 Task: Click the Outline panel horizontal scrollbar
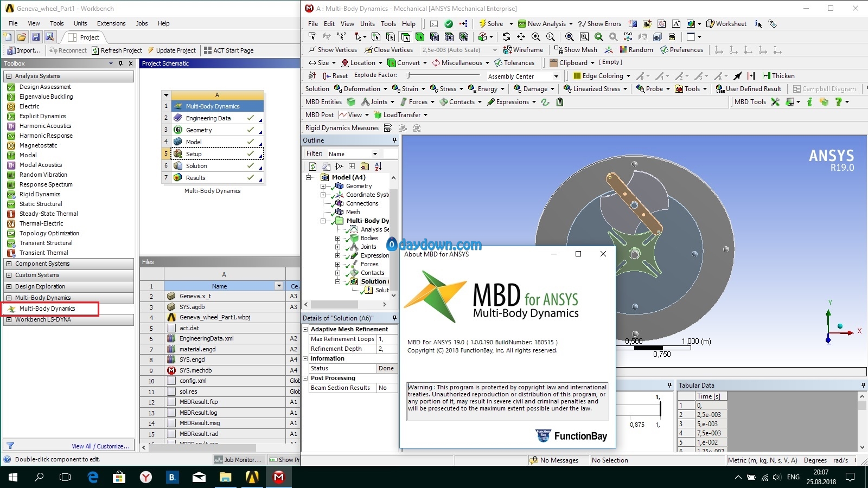click(x=344, y=305)
